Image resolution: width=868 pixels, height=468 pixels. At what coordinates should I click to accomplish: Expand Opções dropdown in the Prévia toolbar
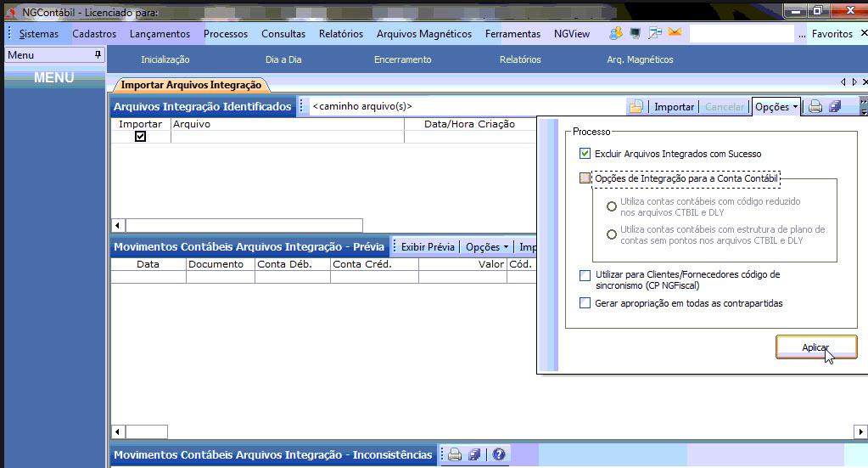point(487,247)
